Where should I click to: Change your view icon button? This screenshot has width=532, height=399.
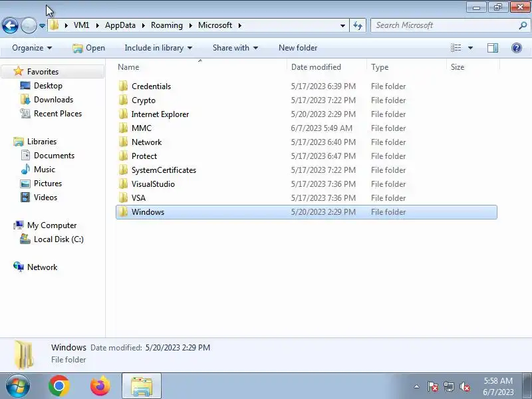(456, 48)
